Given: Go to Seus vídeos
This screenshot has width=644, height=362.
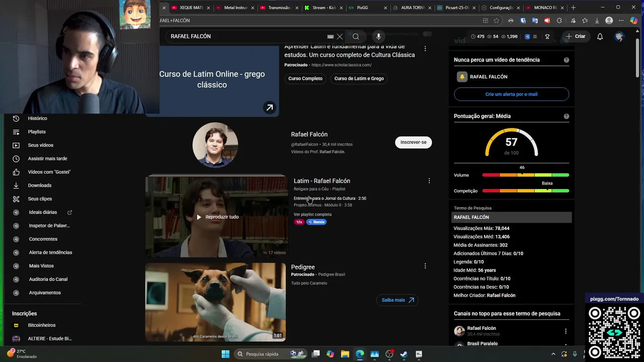Looking at the screenshot, I should pos(40,145).
